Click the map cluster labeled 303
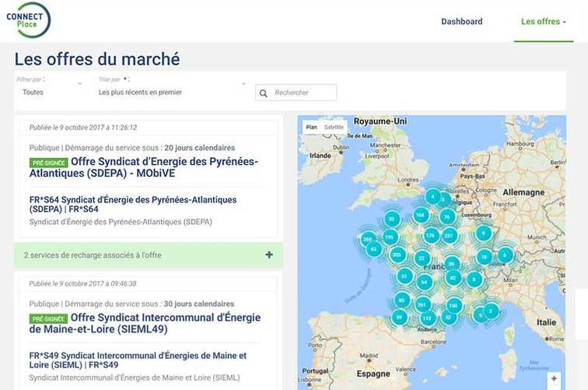Screen dimensions: 588x390 coord(397,255)
